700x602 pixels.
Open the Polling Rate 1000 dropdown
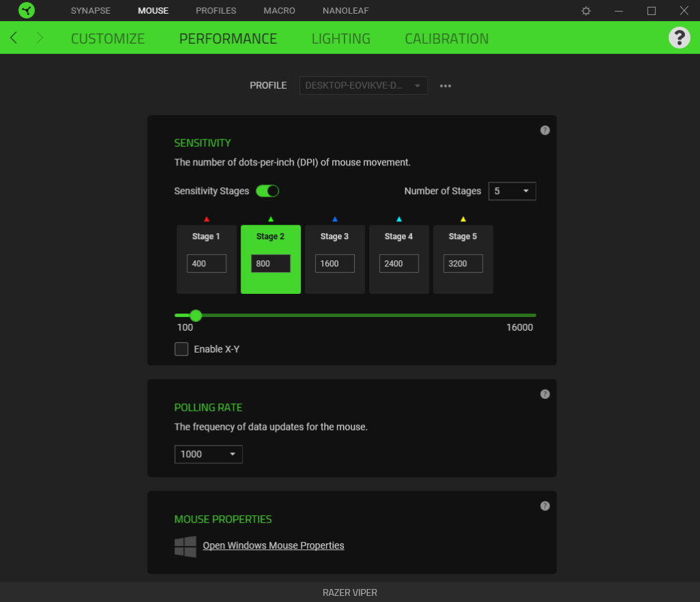208,454
